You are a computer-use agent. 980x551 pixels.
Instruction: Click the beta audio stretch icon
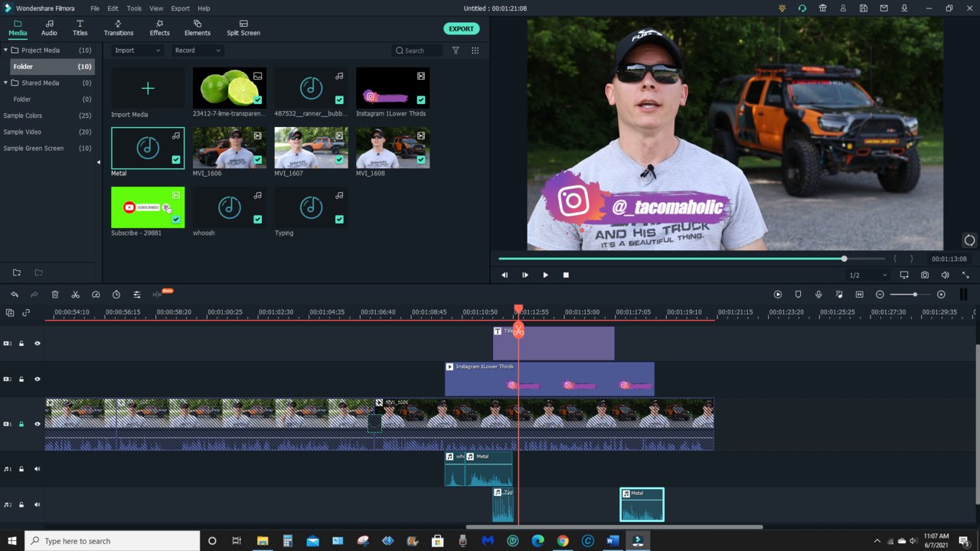click(158, 295)
